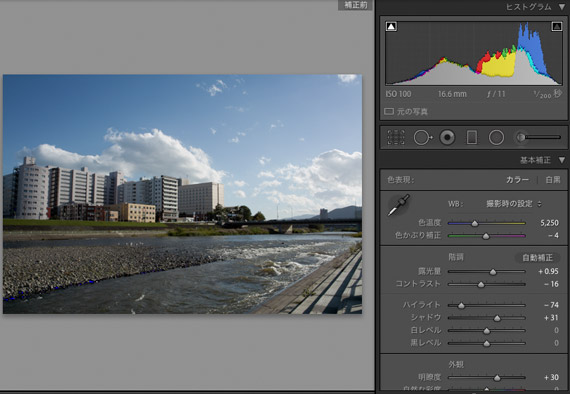This screenshot has width=570, height=394.
Task: Click the ハイライト slider label
Action: click(422, 305)
